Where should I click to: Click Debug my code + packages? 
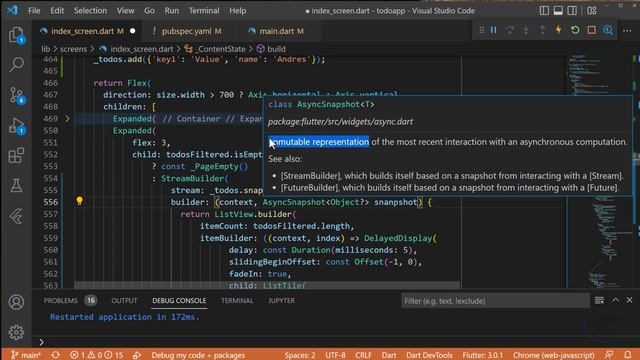coord(198,355)
